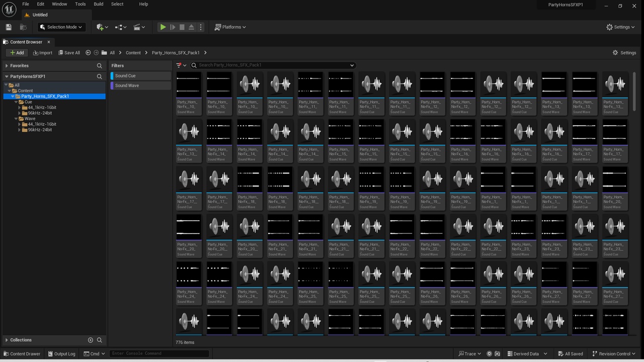Click the Save floppy disk icon in toolbar

click(9, 27)
